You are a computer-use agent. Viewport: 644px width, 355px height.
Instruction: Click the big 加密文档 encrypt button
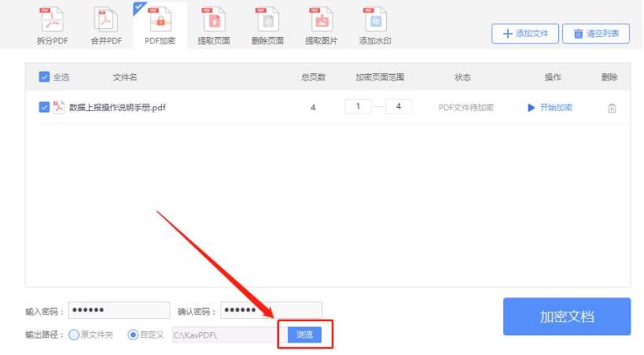(567, 316)
